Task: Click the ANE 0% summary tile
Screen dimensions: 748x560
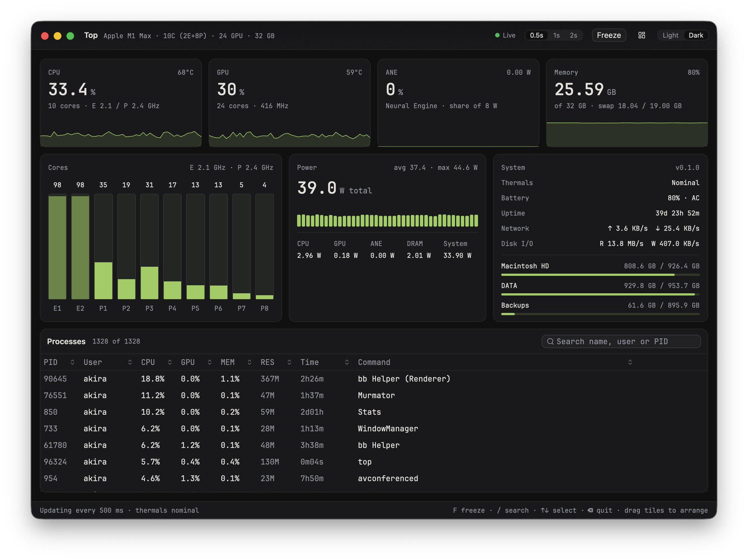Action: [458, 103]
